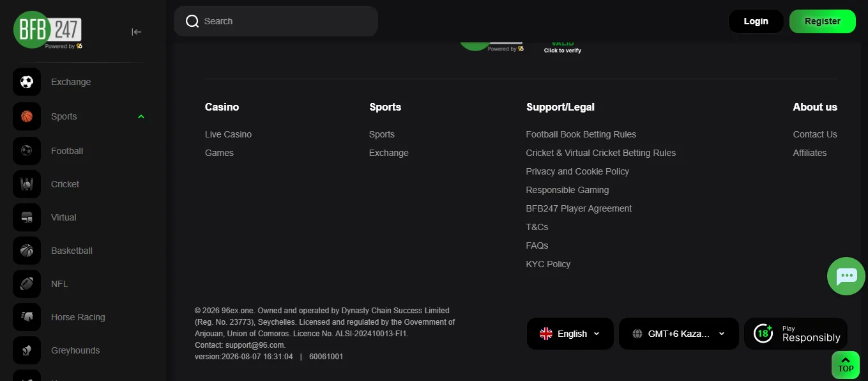The width and height of the screenshot is (868, 381).
Task: Open the Live Casino footer link
Action: [x=228, y=134]
